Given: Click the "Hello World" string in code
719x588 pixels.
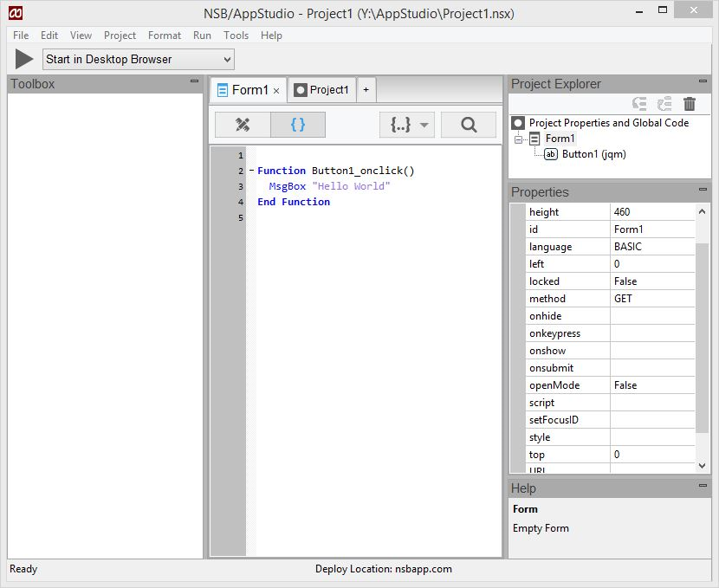Looking at the screenshot, I should coord(351,186).
